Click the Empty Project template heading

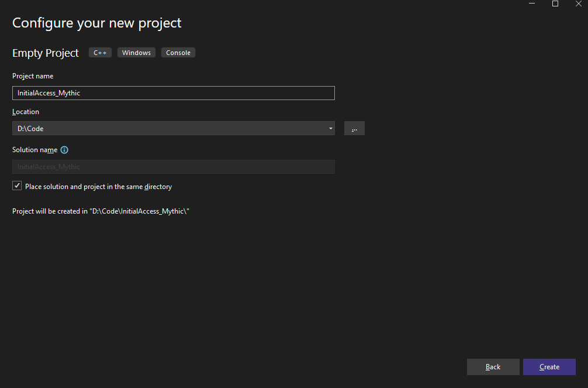[x=46, y=53]
